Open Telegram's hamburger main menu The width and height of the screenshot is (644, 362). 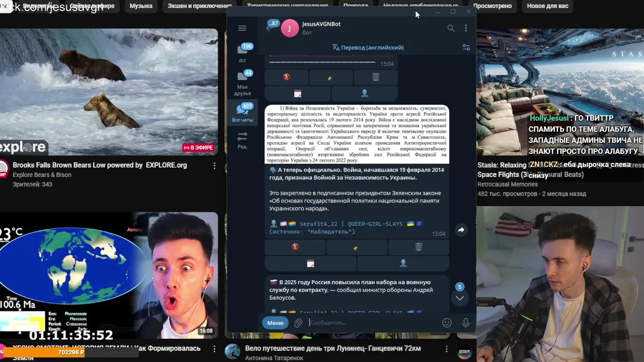242,28
